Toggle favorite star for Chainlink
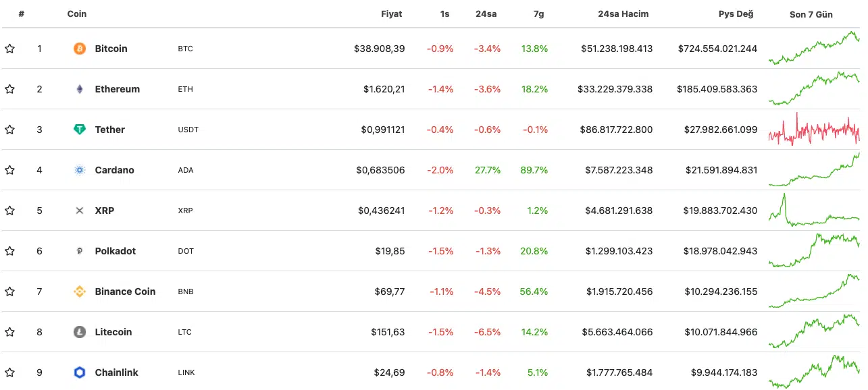868x390 pixels. (9, 372)
